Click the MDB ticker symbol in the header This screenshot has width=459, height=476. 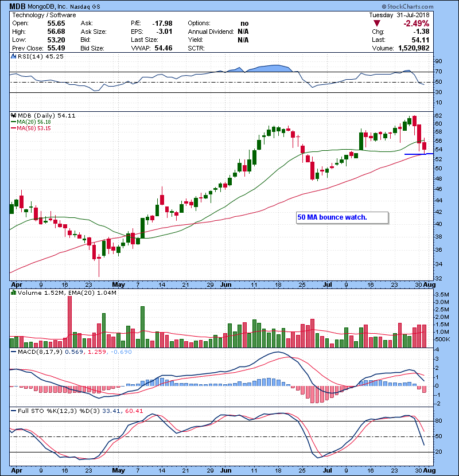17,6
